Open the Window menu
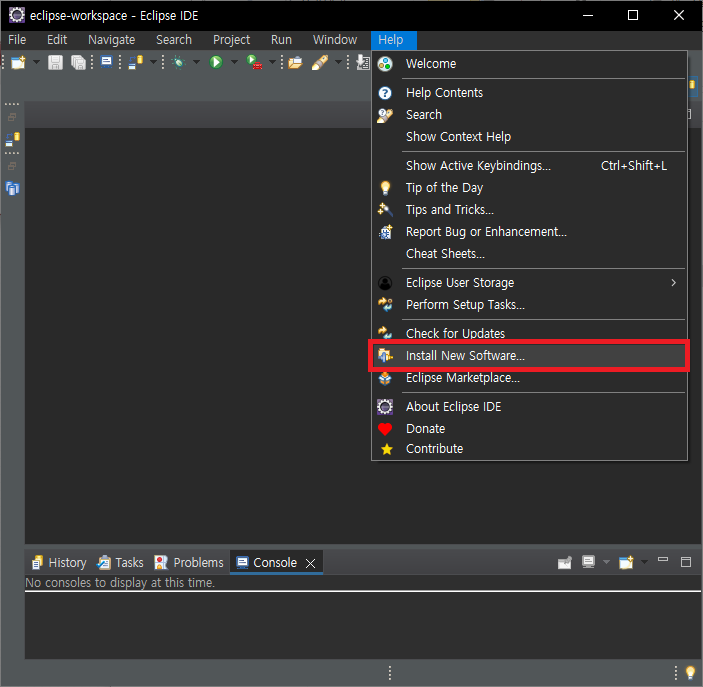The image size is (703, 687). (335, 40)
